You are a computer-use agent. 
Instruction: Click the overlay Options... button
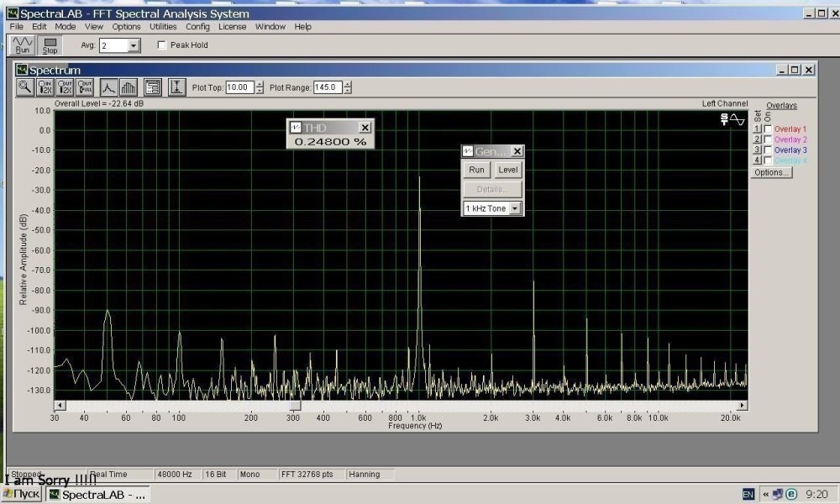[x=770, y=172]
